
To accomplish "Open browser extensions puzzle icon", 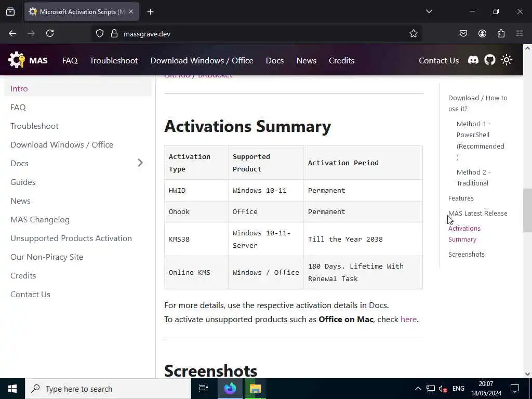I will (x=501, y=33).
